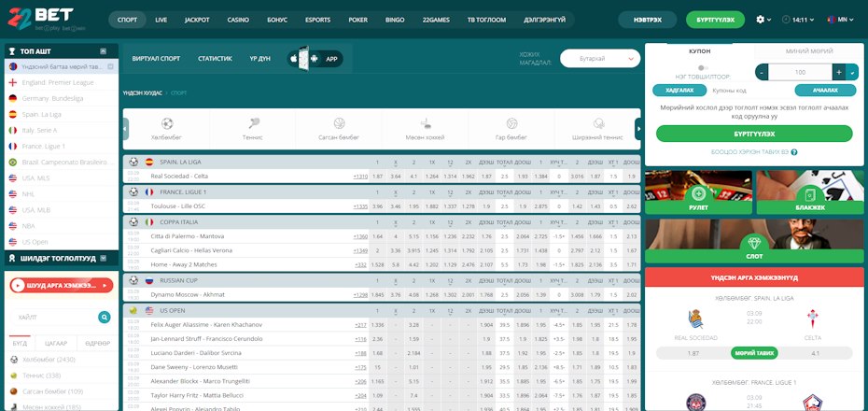Select the Сагсан бөмбөг basketball icon

340,123
